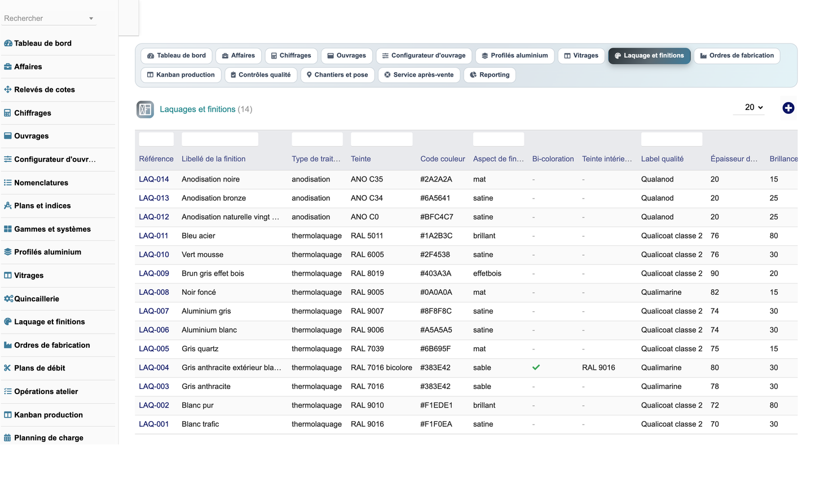Click the Brun gris effet bois cell
Viewport: 815px width, 504px height.
pos(213,273)
